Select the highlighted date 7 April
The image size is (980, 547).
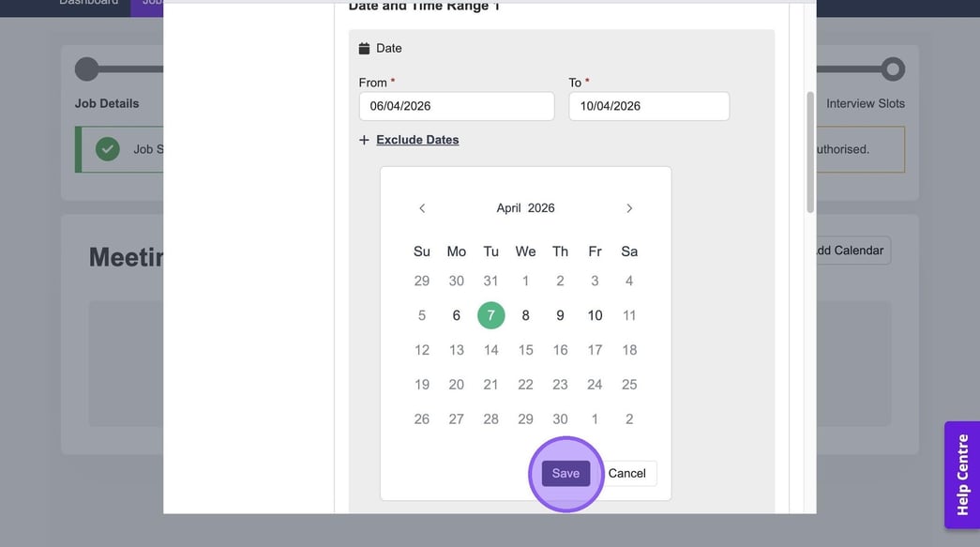[490, 315]
